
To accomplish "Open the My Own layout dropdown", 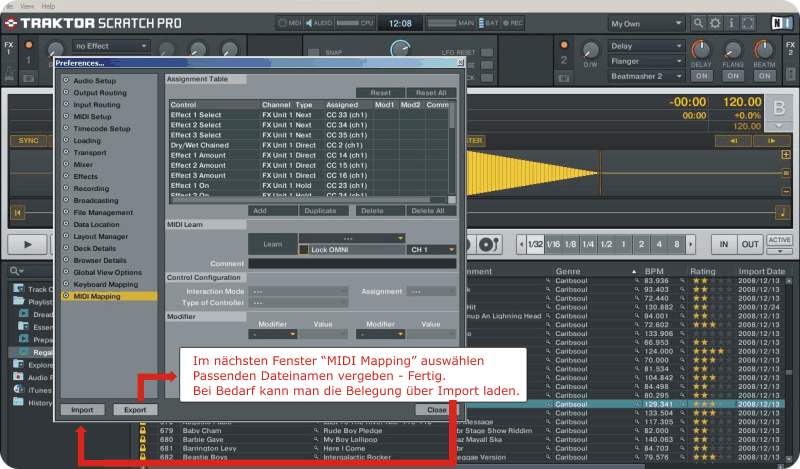I will tap(646, 22).
